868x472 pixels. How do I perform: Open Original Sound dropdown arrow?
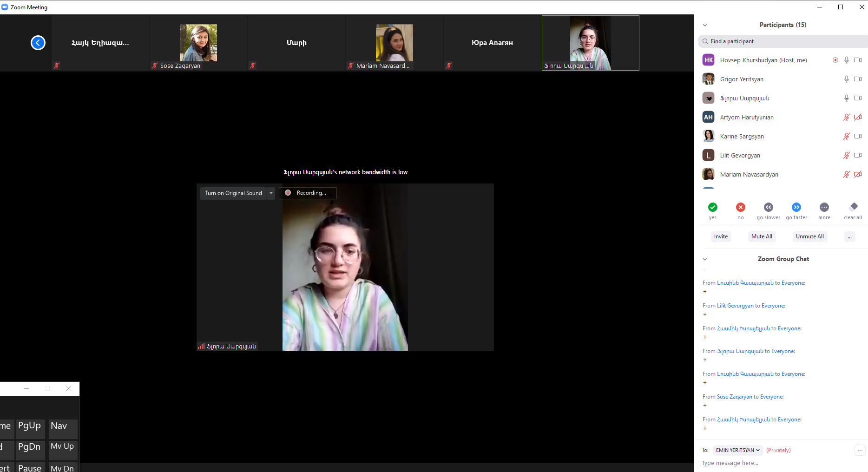[x=271, y=193]
